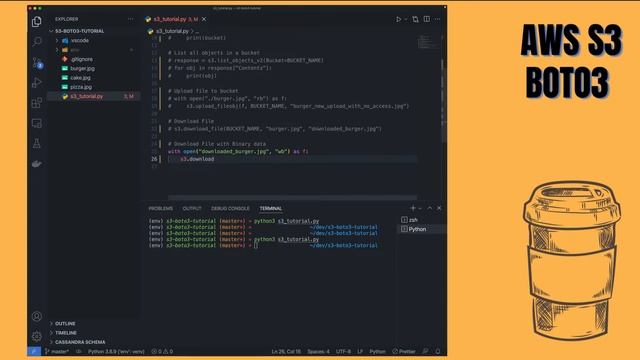Expand the Timeline section

point(66,333)
